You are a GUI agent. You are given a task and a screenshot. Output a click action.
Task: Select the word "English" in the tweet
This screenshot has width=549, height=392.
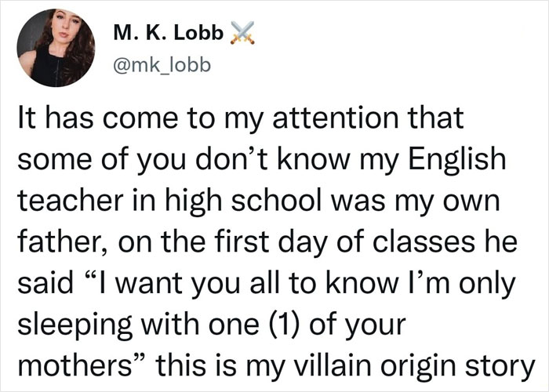point(456,160)
